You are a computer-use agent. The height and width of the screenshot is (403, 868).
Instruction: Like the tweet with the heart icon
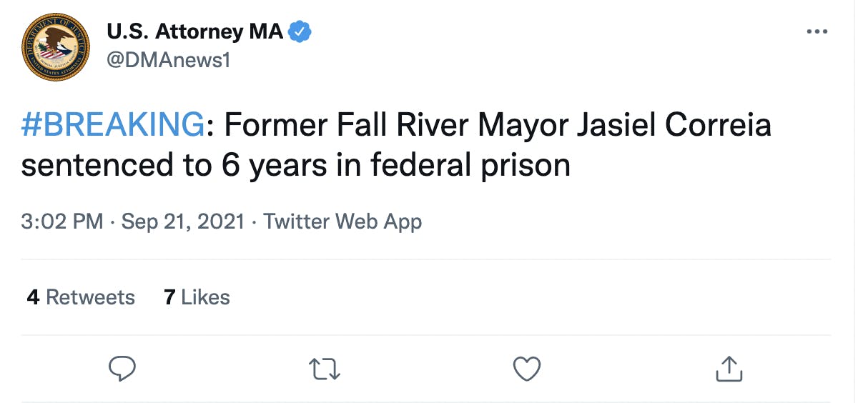tap(526, 369)
